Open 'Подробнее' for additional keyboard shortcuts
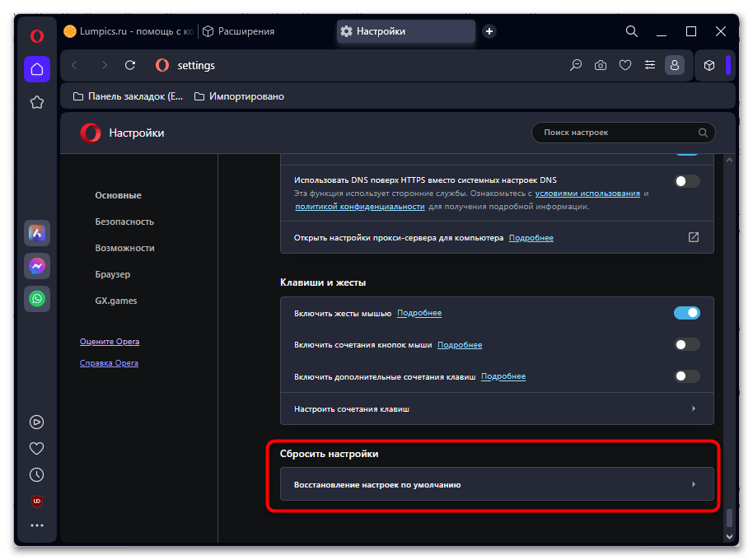Screen dimensions: 753x560 (x=503, y=376)
